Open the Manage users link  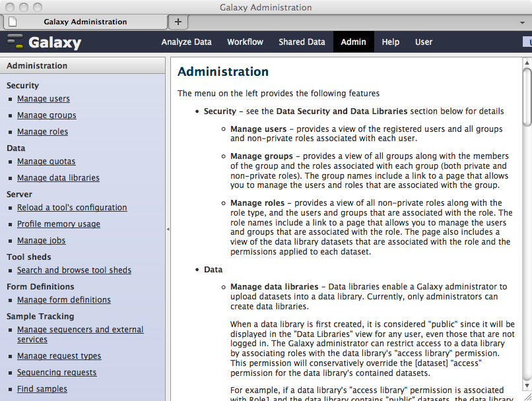44,99
